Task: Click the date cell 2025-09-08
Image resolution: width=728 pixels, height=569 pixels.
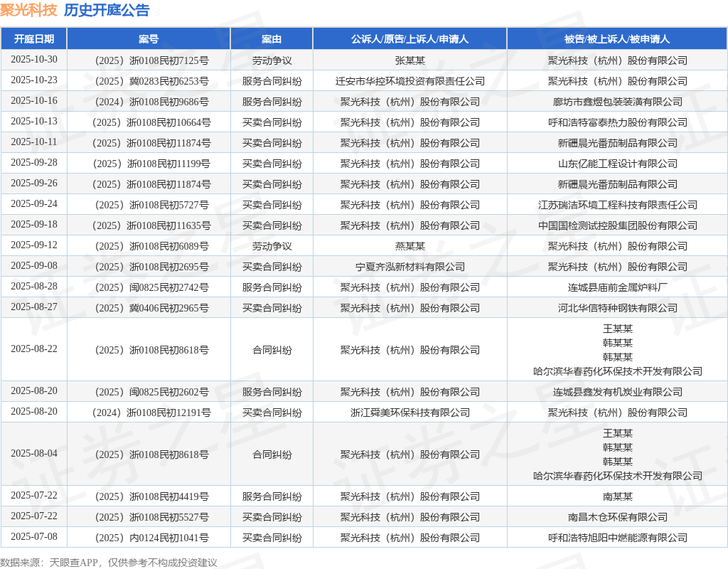Action: tap(34, 266)
